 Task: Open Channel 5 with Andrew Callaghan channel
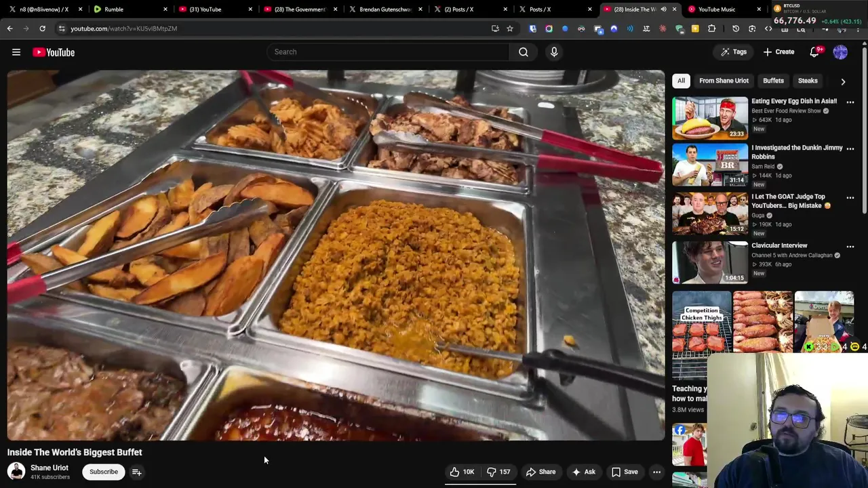pos(791,256)
